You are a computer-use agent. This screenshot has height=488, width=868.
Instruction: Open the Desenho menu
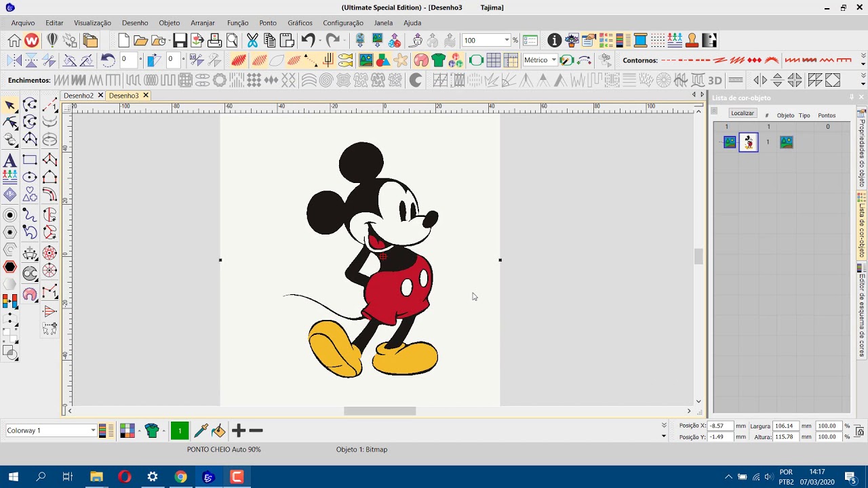[x=135, y=23]
